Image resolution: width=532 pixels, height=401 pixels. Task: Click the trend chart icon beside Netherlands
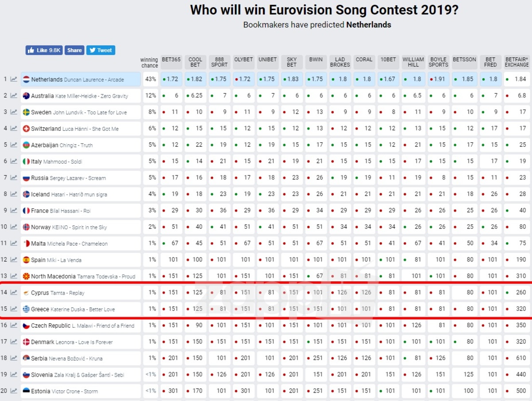(14, 79)
